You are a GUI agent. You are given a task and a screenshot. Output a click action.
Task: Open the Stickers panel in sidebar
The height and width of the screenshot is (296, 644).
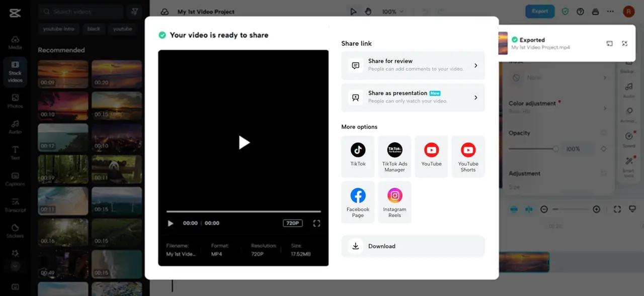[x=15, y=231]
